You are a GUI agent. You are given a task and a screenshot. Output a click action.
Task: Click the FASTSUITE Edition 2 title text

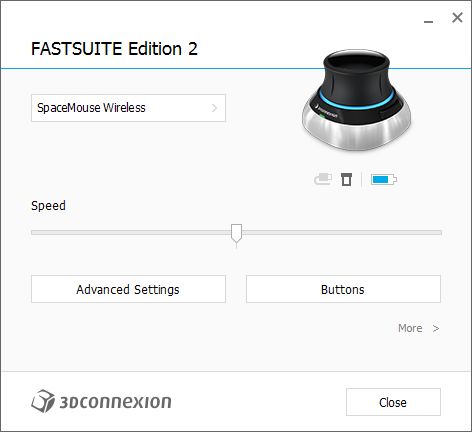[114, 49]
